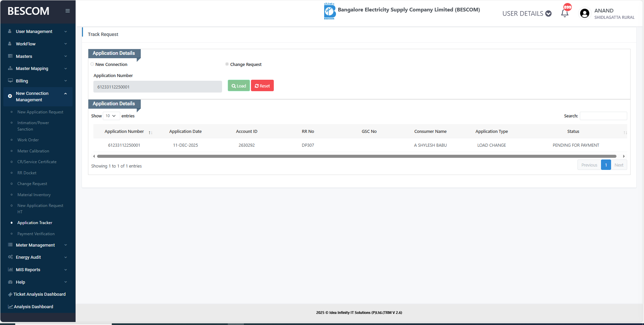644x325 pixels.
Task: Open Work Order menu item
Action: pos(28,140)
